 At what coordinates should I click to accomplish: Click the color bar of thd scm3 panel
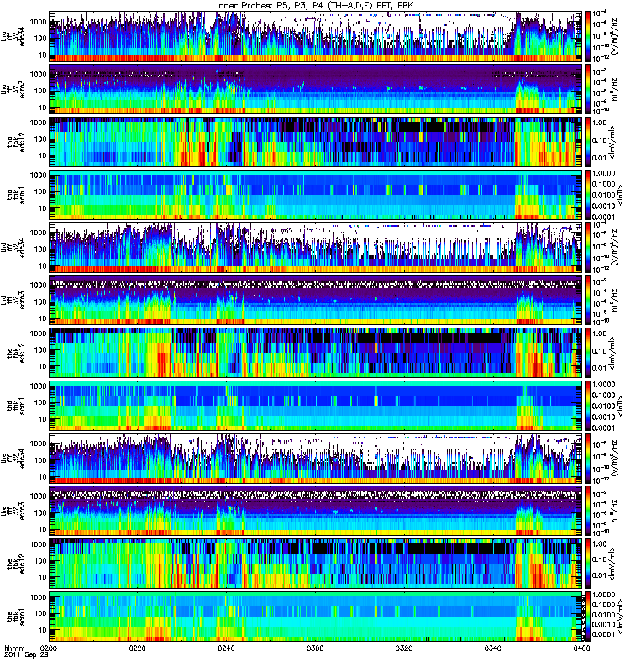587,301
